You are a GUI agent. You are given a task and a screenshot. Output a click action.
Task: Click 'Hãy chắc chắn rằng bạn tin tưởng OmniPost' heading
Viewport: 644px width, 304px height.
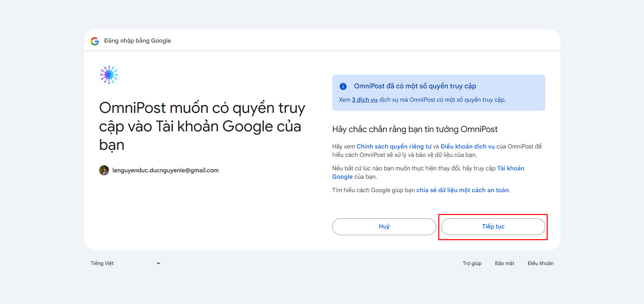click(x=415, y=129)
